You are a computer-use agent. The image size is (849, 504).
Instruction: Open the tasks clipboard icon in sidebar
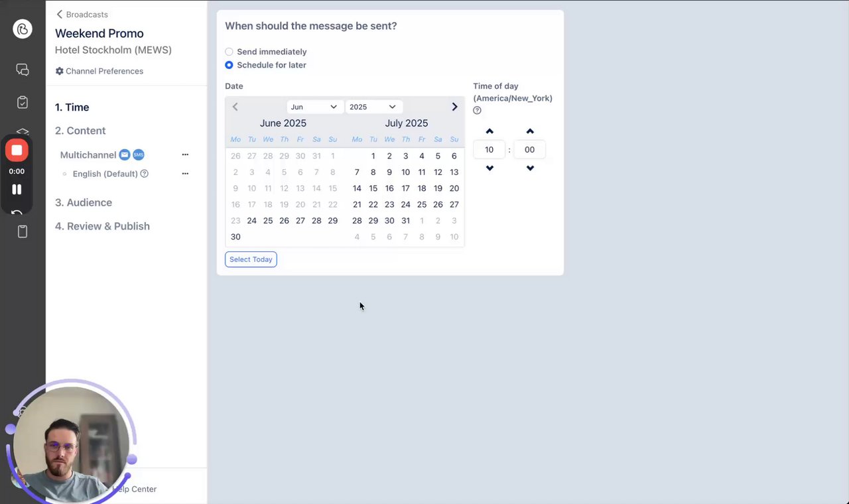pyautogui.click(x=23, y=103)
